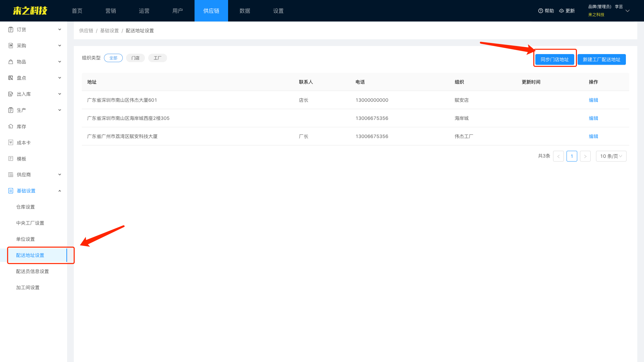The width and height of the screenshot is (644, 362).
Task: Click the 成本卡 icon
Action: (11, 143)
